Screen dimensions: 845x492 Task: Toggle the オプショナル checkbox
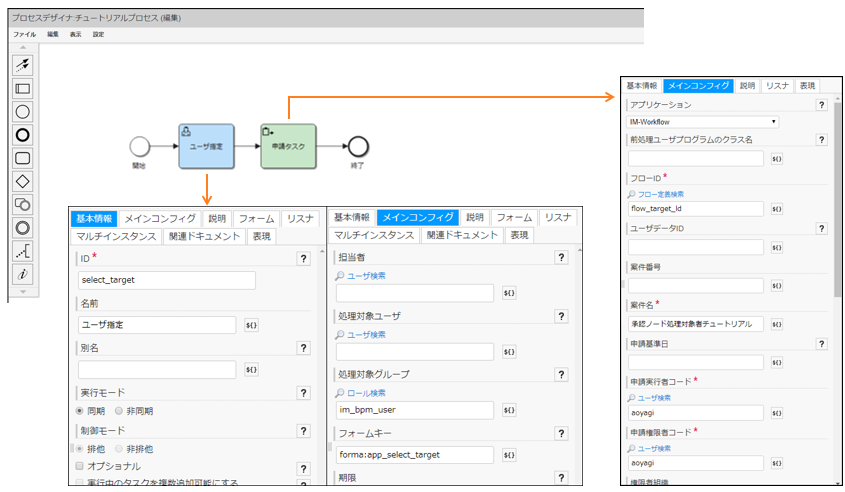[80, 466]
